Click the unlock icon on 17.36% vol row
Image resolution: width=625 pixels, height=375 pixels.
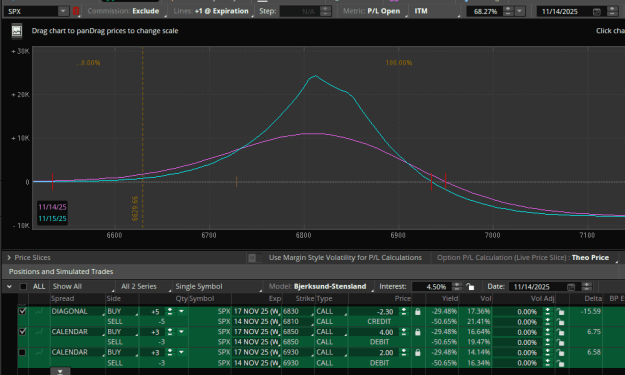coord(561,311)
